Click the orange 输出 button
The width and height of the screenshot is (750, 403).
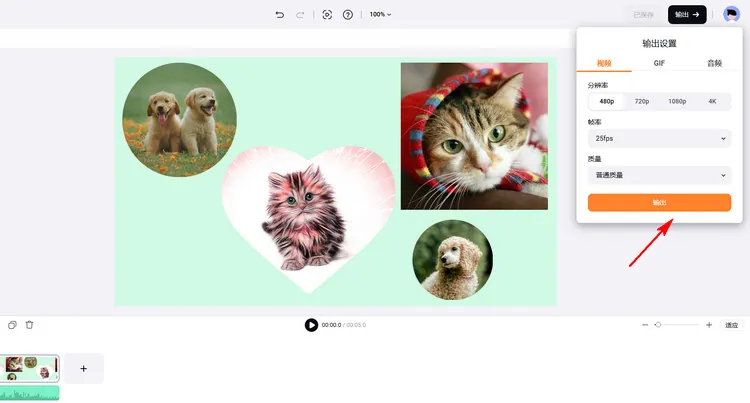tap(659, 203)
